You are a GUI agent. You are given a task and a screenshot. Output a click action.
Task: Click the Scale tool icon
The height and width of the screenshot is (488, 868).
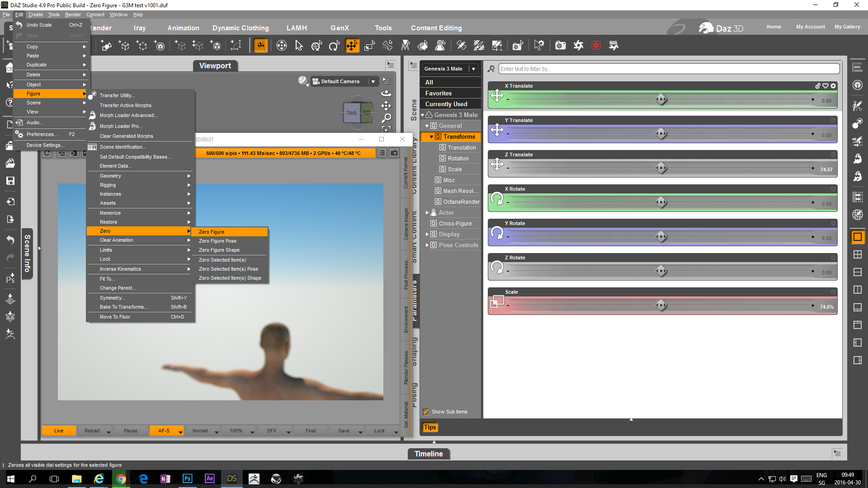click(x=370, y=46)
